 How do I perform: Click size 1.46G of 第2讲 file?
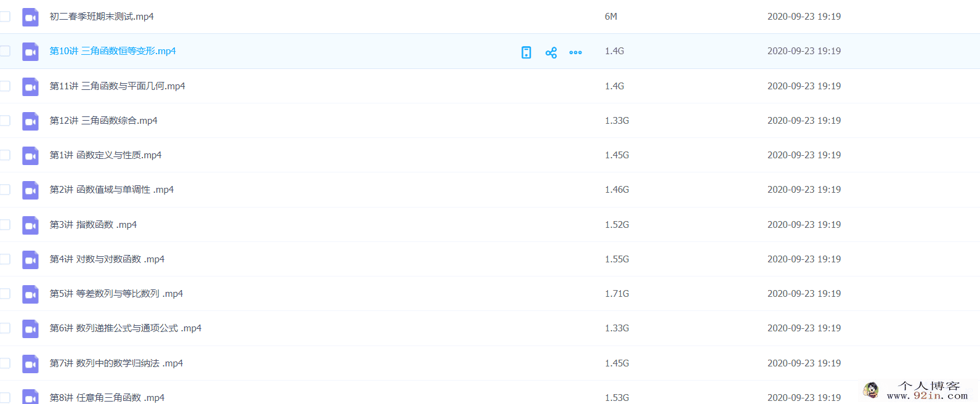(x=617, y=190)
